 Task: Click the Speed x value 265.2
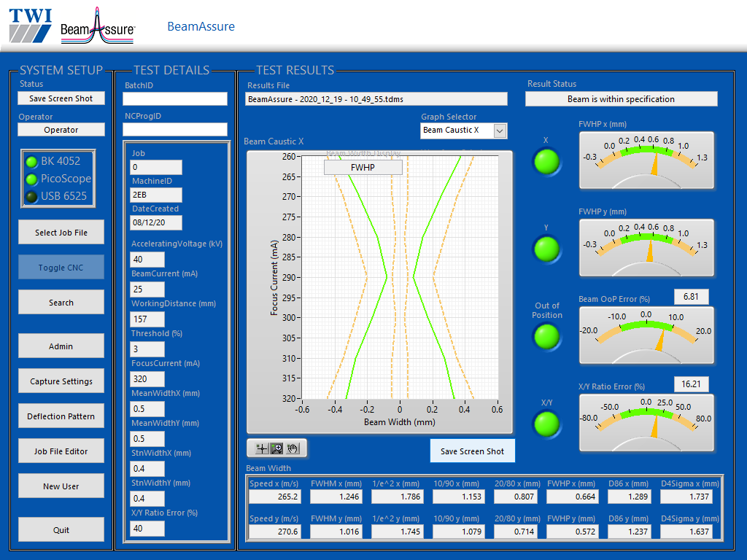pyautogui.click(x=275, y=497)
